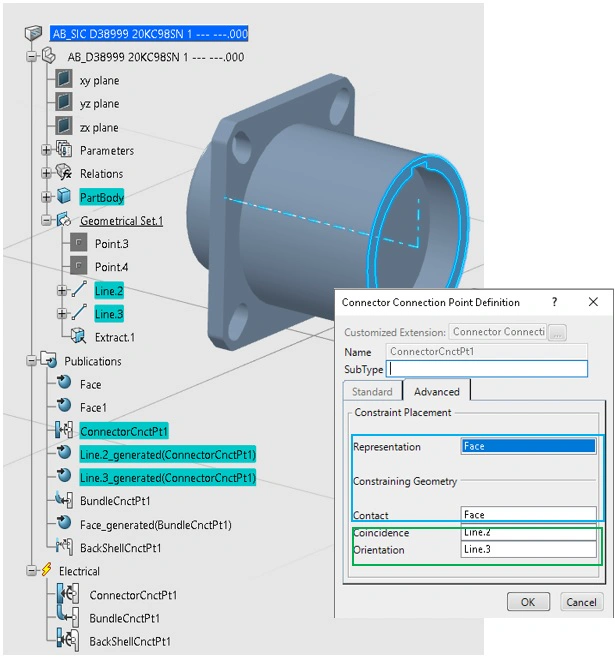Viewport: 615px width, 657px height.
Task: Click the part icon beside AB_D38999 20KC98SN
Action: (49, 56)
